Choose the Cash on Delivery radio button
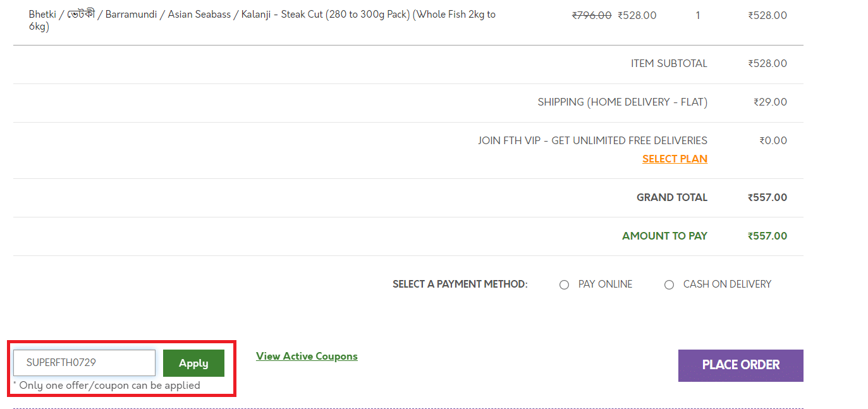This screenshot has height=409, width=868. 669,285
